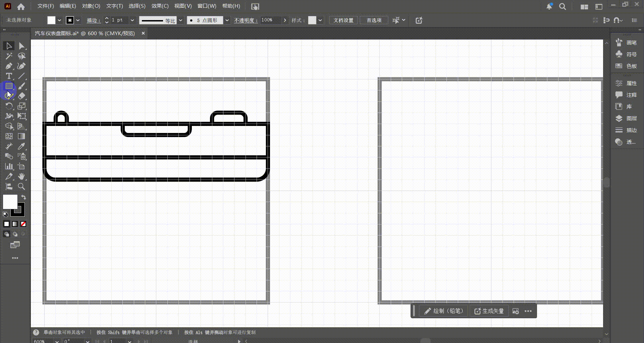Enable Draw Normal mode
Screen dimensions: 644x343
(7, 234)
